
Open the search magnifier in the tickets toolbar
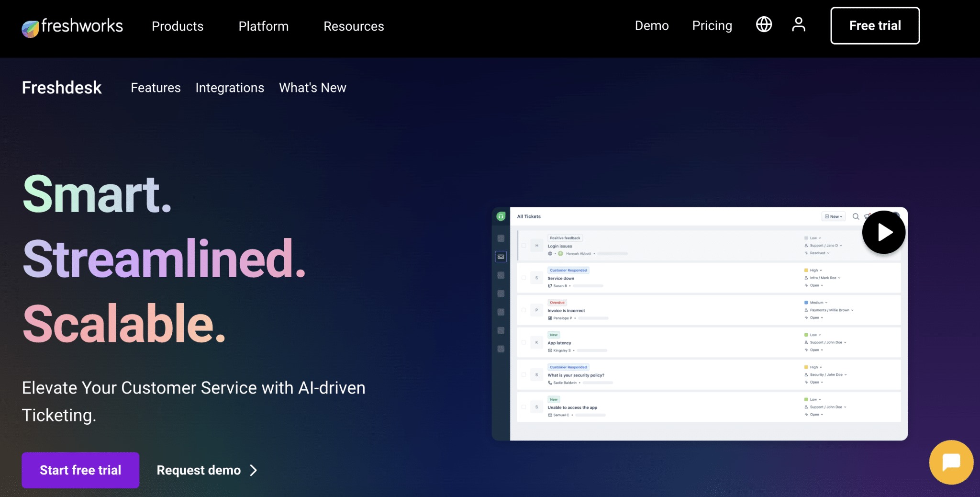pos(856,216)
